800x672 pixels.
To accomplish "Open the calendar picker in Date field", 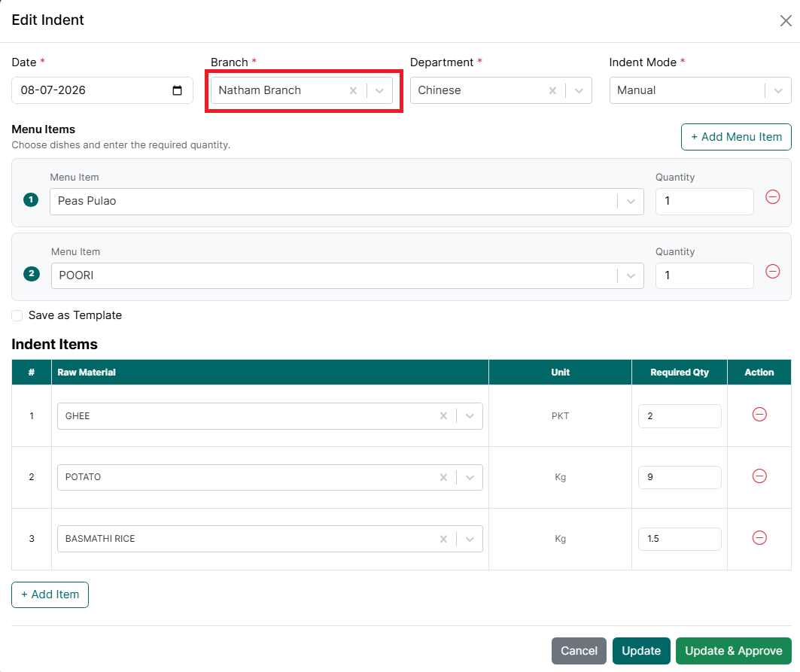I will point(177,90).
